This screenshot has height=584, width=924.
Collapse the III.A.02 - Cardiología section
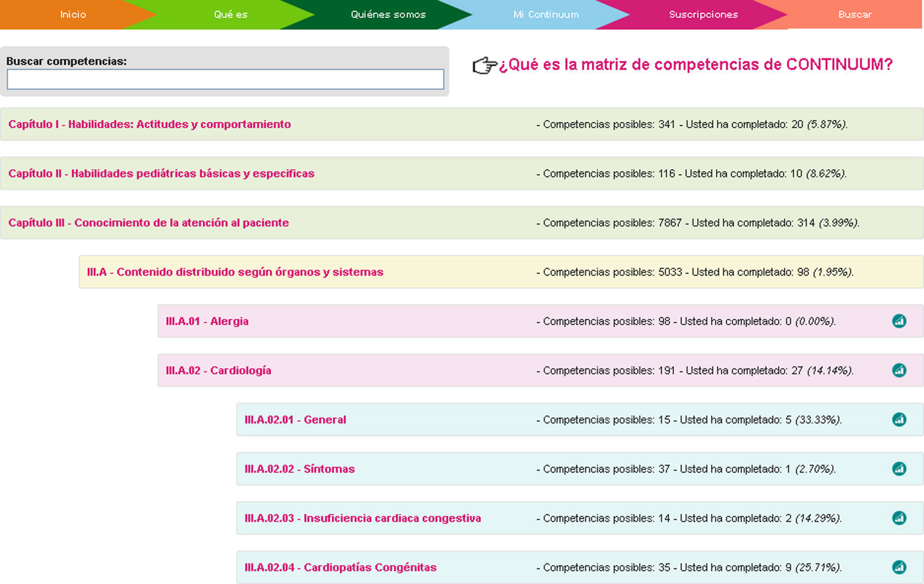(x=218, y=370)
